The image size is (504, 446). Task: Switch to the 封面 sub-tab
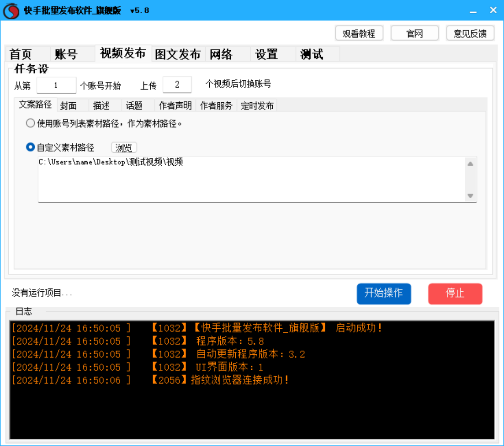(73, 105)
